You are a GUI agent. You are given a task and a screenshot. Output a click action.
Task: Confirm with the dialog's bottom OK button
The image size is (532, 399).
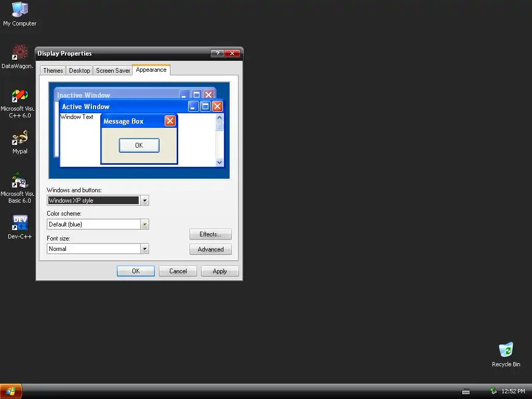pos(136,271)
